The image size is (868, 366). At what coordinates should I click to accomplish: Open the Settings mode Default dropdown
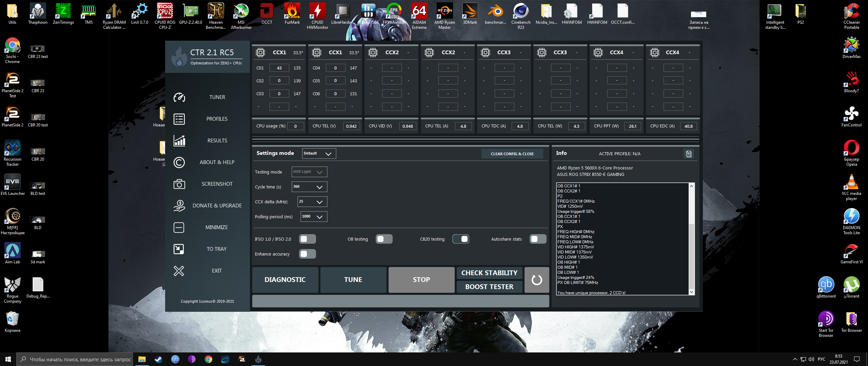coord(319,154)
